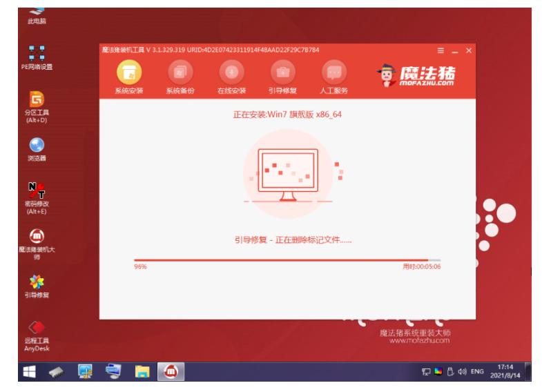Open PE网络设置 desktop shortcut
The height and width of the screenshot is (392, 542).
pyautogui.click(x=37, y=57)
